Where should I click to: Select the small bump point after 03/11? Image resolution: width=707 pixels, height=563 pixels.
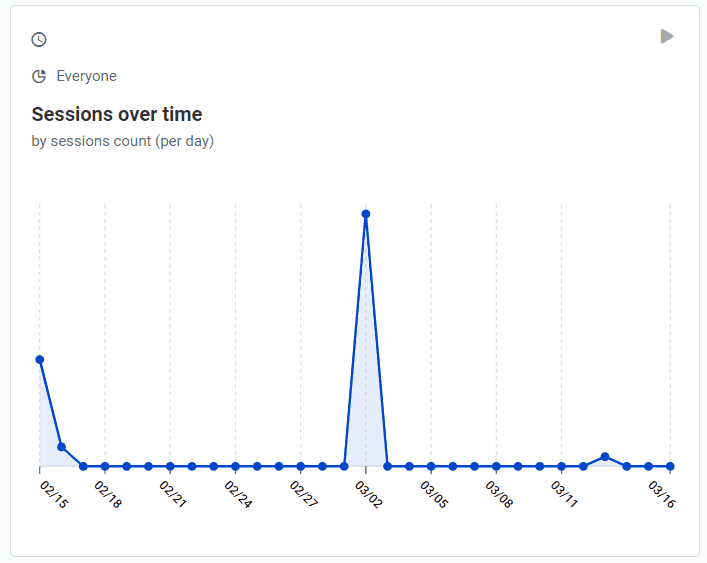tap(605, 457)
